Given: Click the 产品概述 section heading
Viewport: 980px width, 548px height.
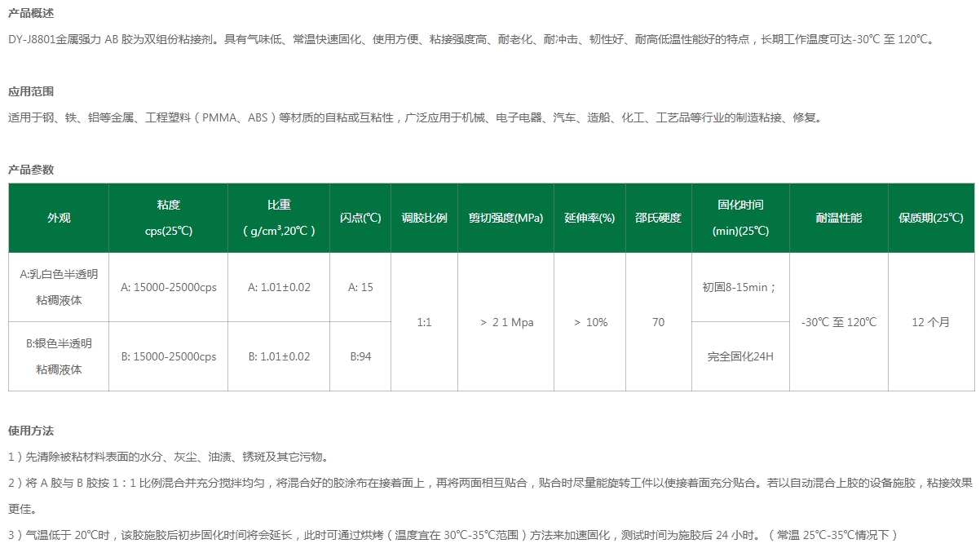Looking at the screenshot, I should (x=31, y=14).
